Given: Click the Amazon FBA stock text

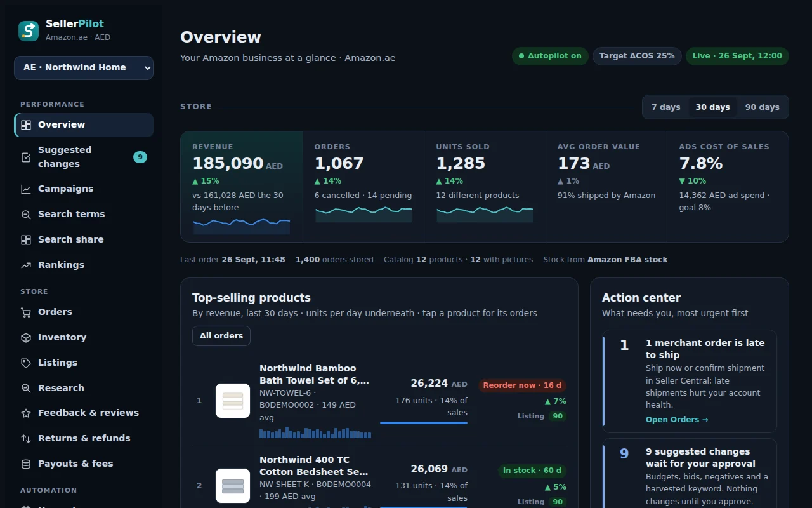Looking at the screenshot, I should [627, 260].
